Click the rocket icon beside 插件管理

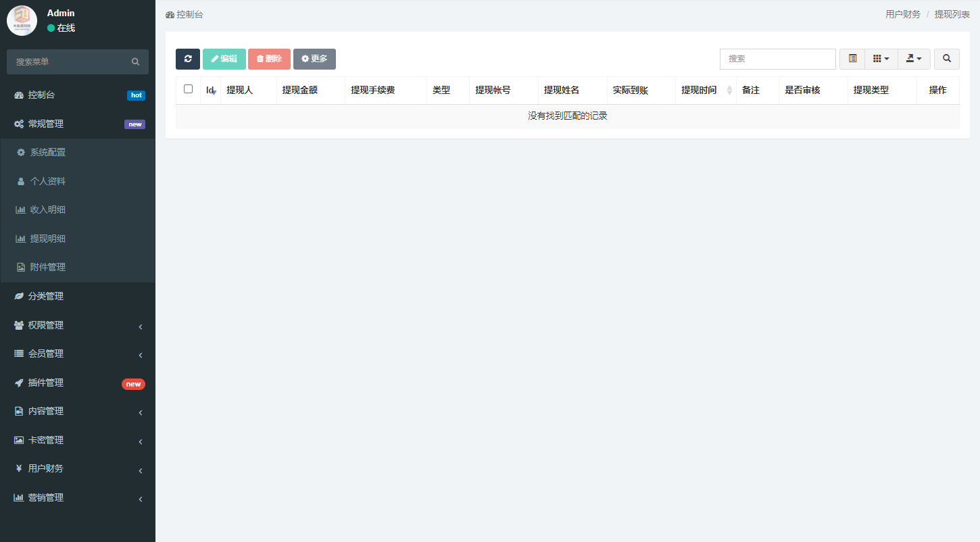[x=19, y=383]
